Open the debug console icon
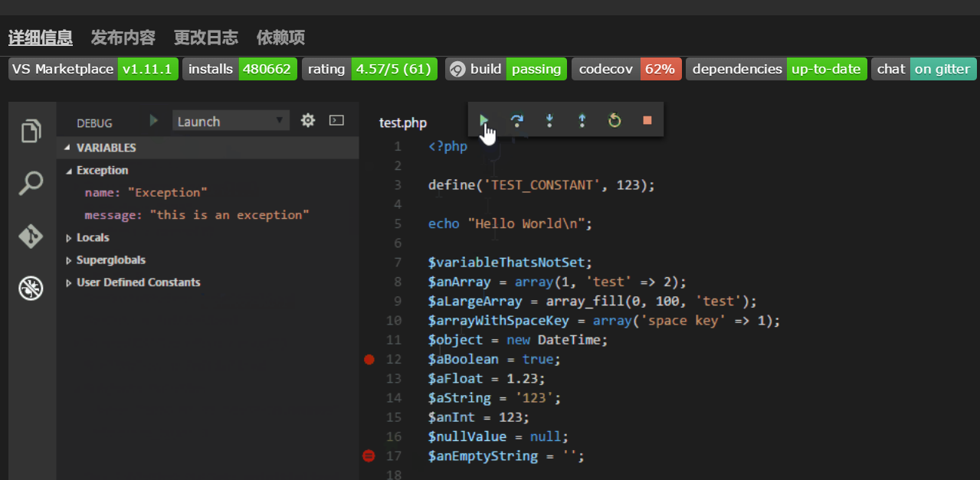The height and width of the screenshot is (480, 980). click(336, 120)
